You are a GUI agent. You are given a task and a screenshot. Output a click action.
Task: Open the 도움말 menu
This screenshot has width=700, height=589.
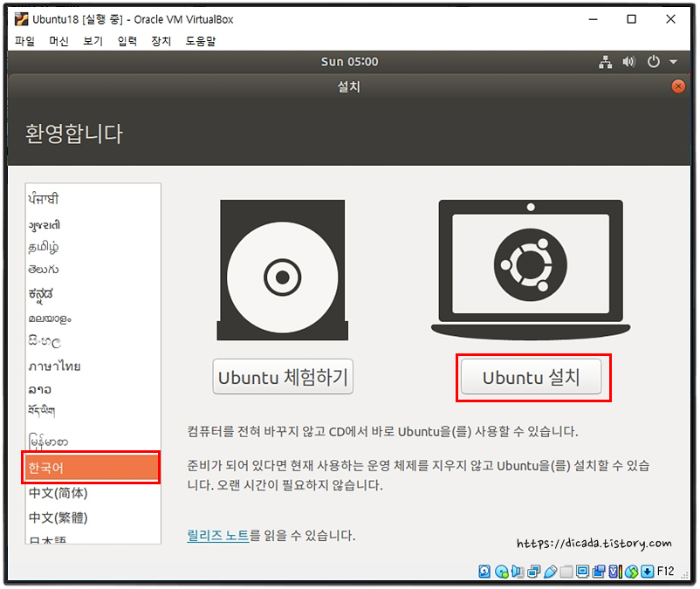pos(201,41)
